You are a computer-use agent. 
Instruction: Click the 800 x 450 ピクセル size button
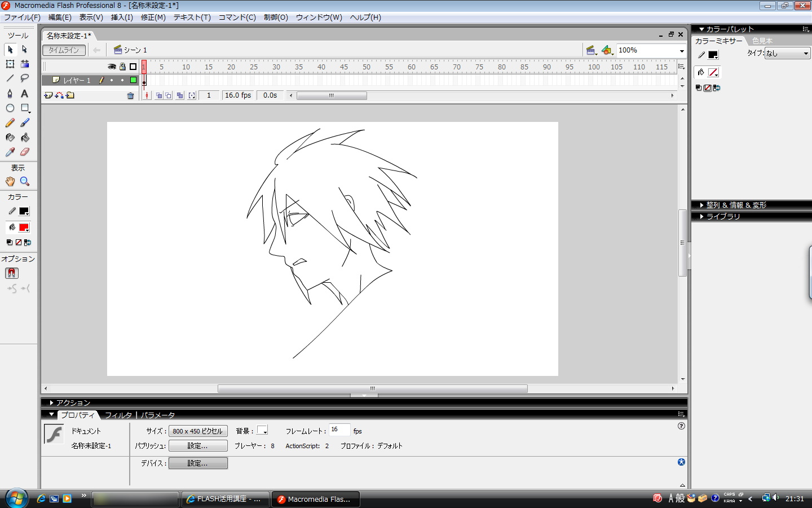[198, 431]
